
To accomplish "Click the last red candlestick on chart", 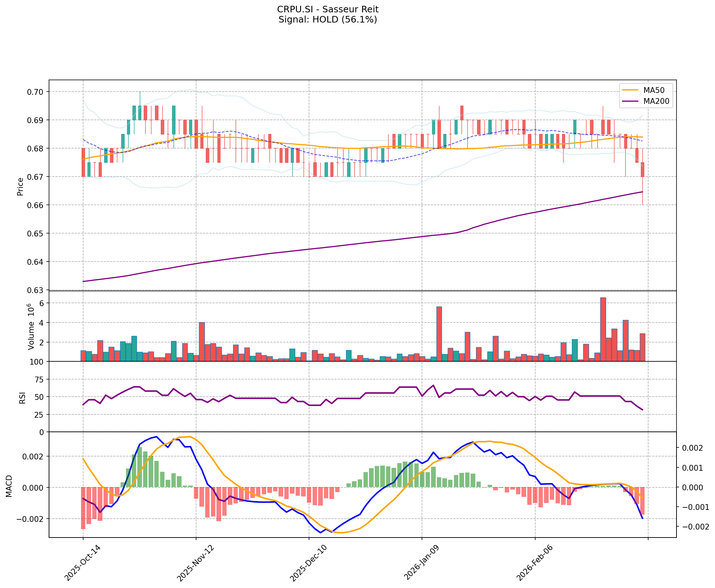I will (642, 170).
